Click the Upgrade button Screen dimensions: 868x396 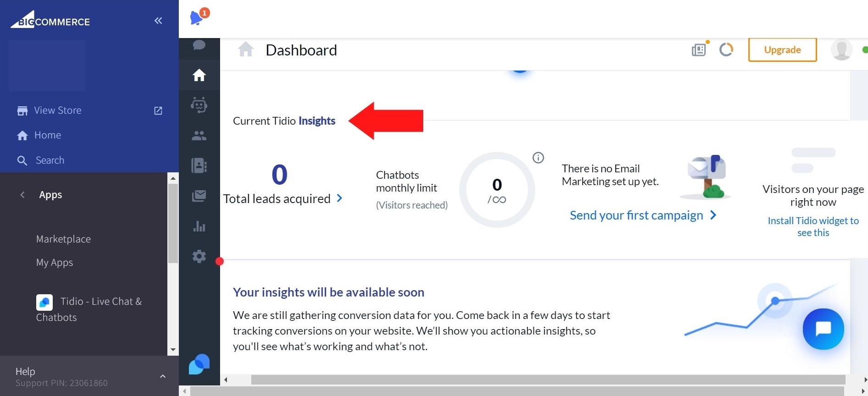[x=782, y=50]
